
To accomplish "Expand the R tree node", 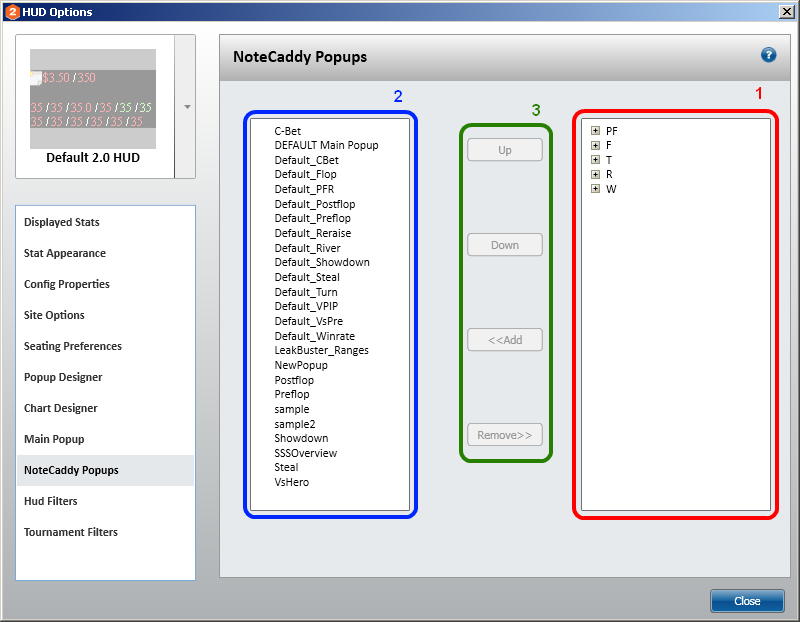I will pyautogui.click(x=595, y=175).
